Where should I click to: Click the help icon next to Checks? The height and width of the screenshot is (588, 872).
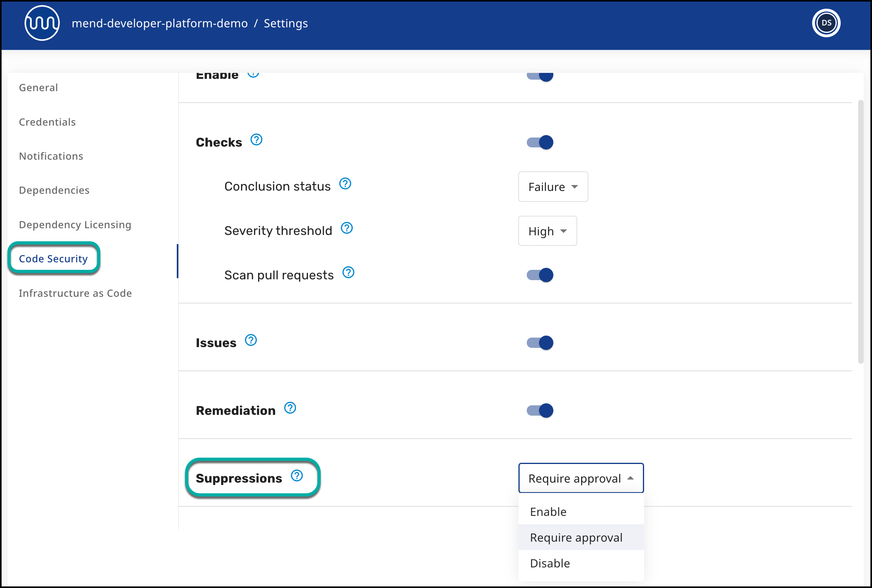[256, 140]
